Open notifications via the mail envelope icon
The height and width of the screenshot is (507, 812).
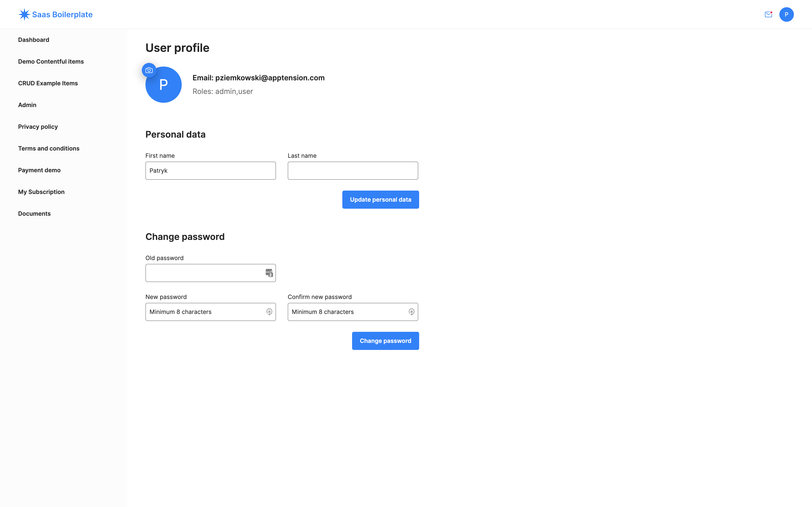[768, 14]
